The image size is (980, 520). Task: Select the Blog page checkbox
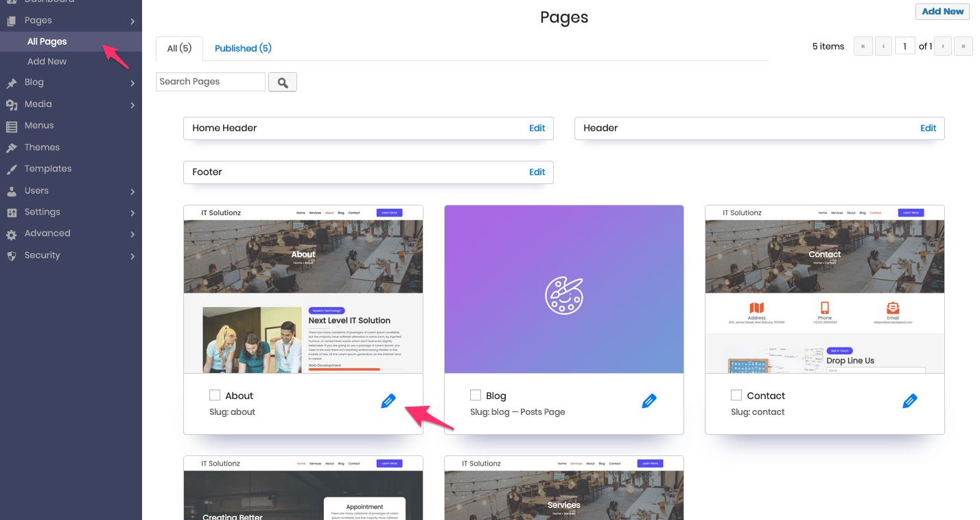coord(475,395)
